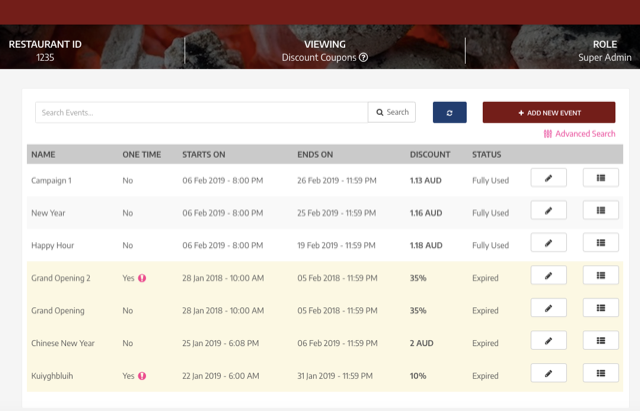The image size is (640, 411).
Task: Sort by the Discount column header
Action: (430, 154)
